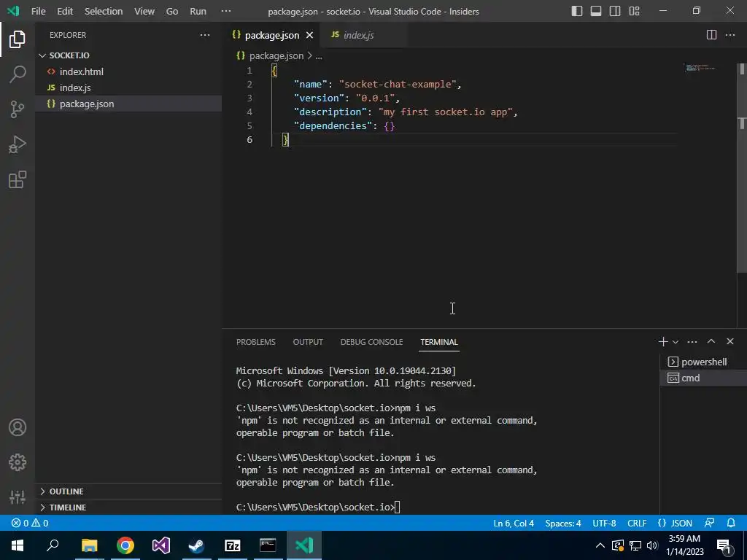Open index.js in the explorer
This screenshot has height=560, width=747.
(128, 87)
